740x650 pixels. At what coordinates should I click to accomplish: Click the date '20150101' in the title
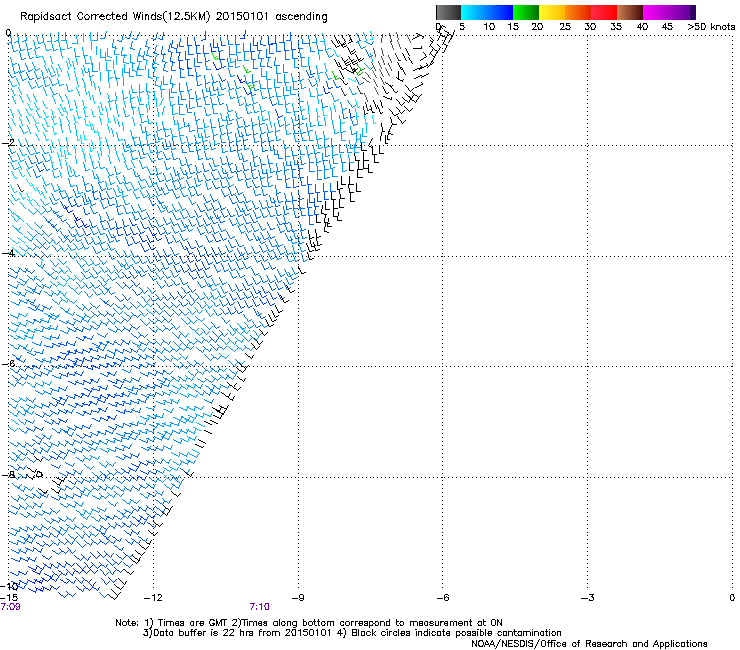(242, 16)
